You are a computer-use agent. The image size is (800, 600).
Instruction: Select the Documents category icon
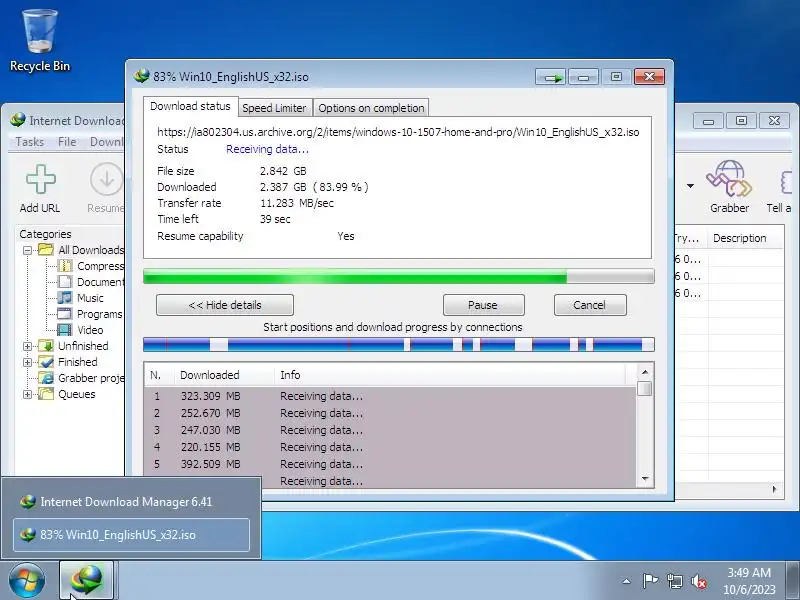tap(65, 282)
